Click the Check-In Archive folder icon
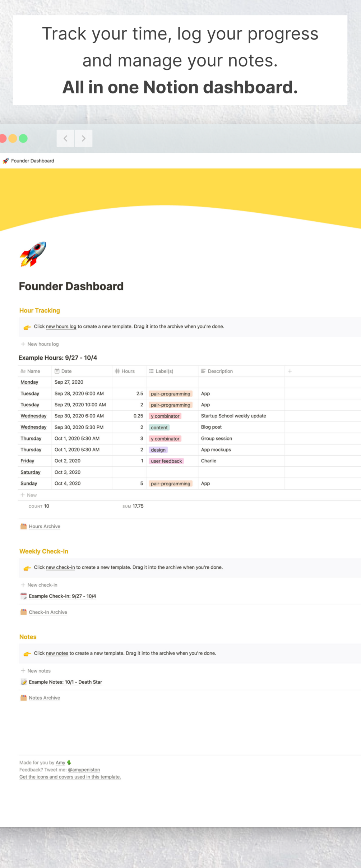 coord(23,612)
